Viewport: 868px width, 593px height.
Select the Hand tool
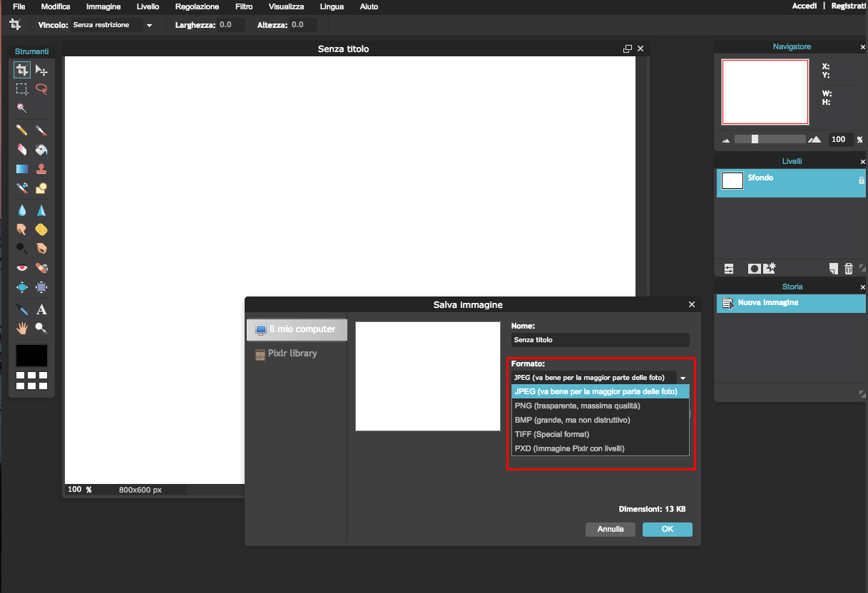pyautogui.click(x=21, y=328)
